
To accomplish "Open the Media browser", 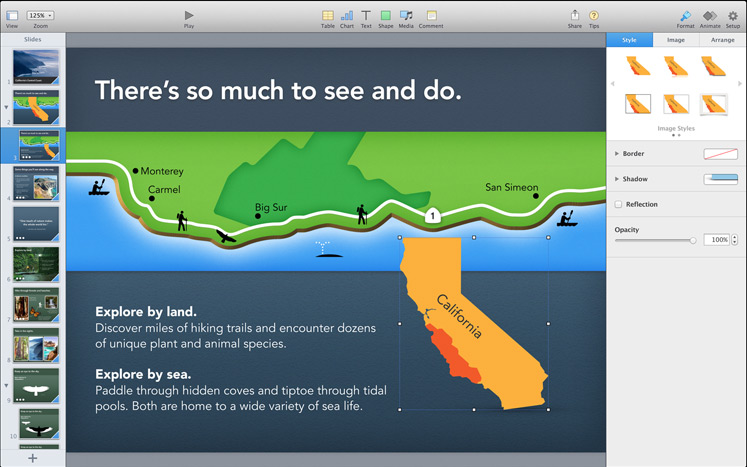I will pyautogui.click(x=406, y=16).
